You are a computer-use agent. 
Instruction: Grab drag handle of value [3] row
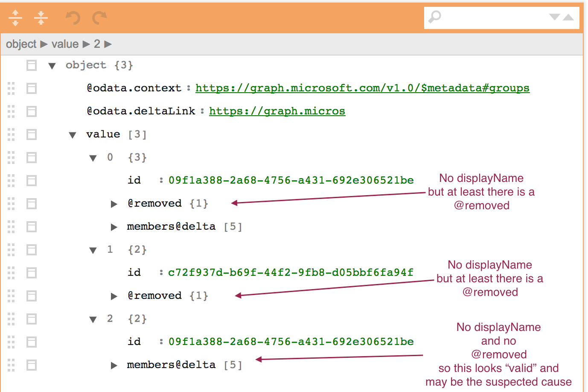pos(11,135)
